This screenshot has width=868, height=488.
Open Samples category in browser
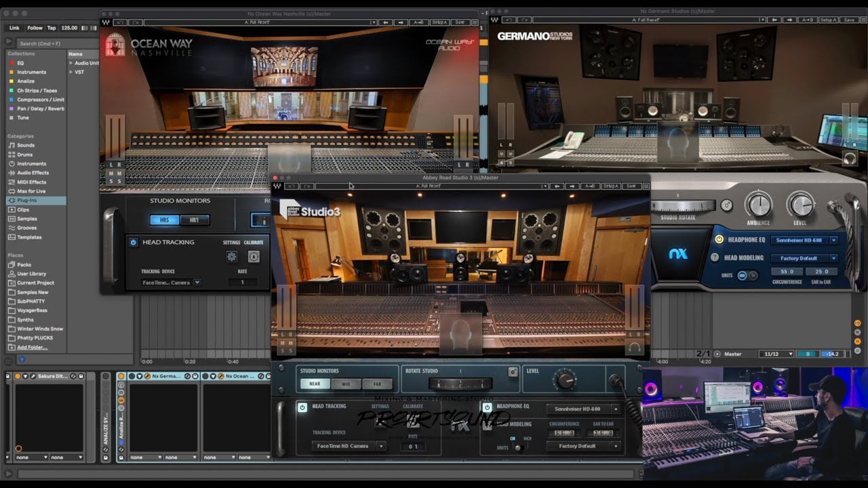[27, 219]
